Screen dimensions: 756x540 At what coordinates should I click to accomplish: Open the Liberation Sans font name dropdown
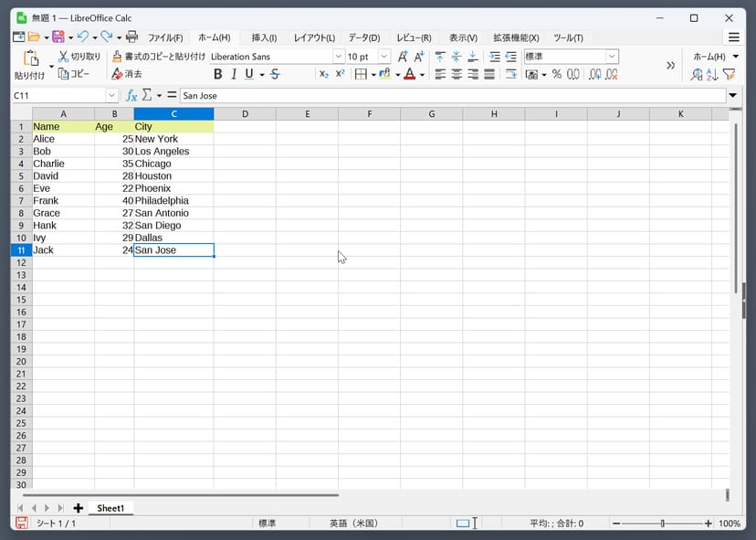(338, 57)
